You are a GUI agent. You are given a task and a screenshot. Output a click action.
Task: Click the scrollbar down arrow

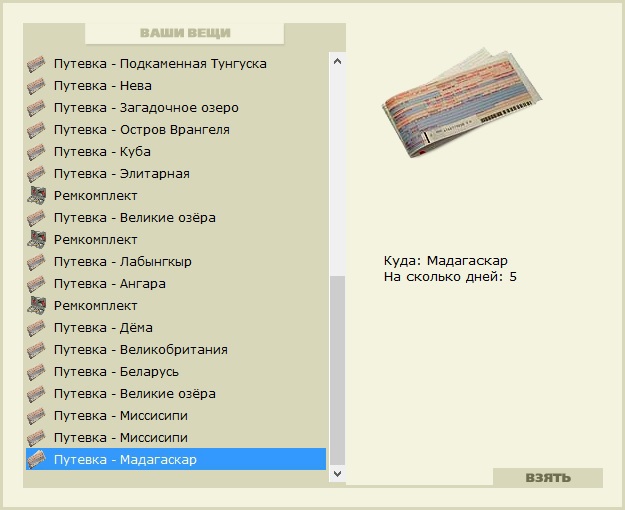337,473
